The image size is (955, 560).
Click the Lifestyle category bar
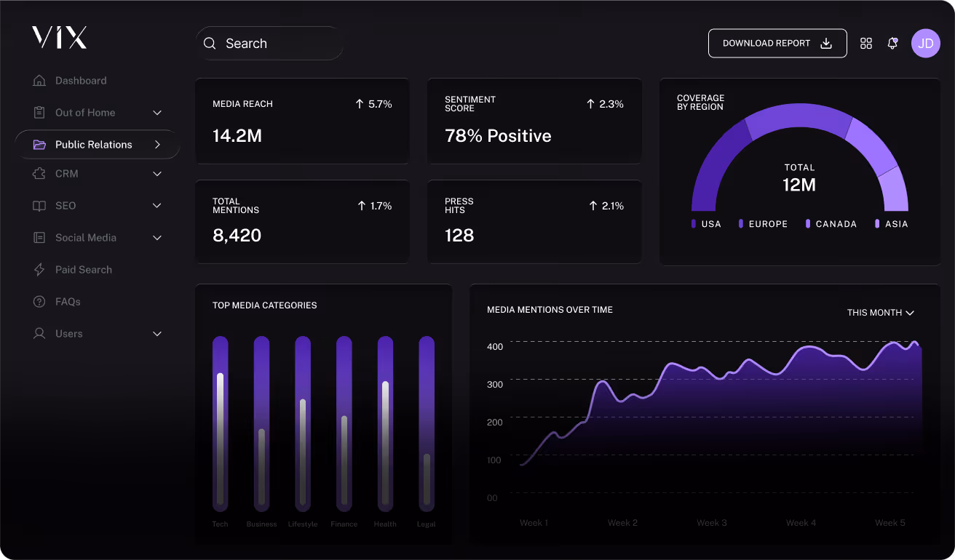click(x=303, y=423)
